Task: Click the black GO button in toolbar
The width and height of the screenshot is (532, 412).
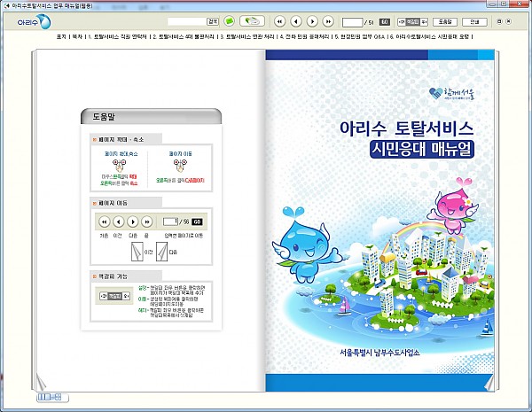Action: coord(385,21)
